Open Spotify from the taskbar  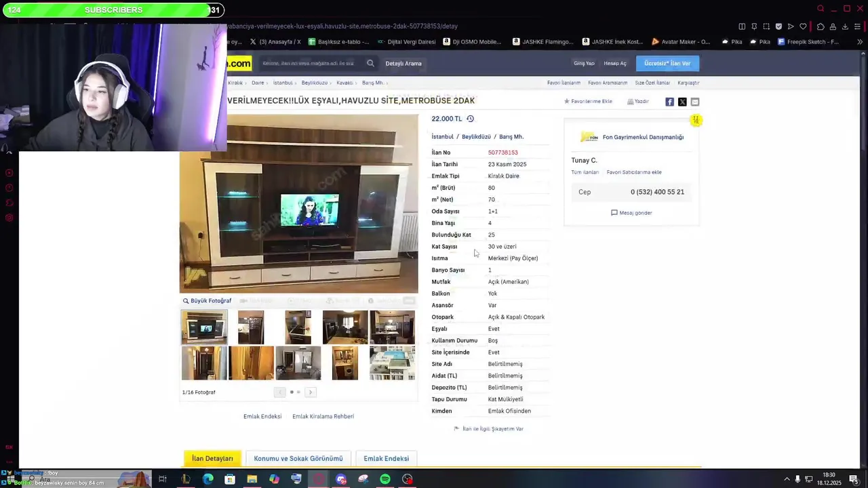[x=385, y=479]
